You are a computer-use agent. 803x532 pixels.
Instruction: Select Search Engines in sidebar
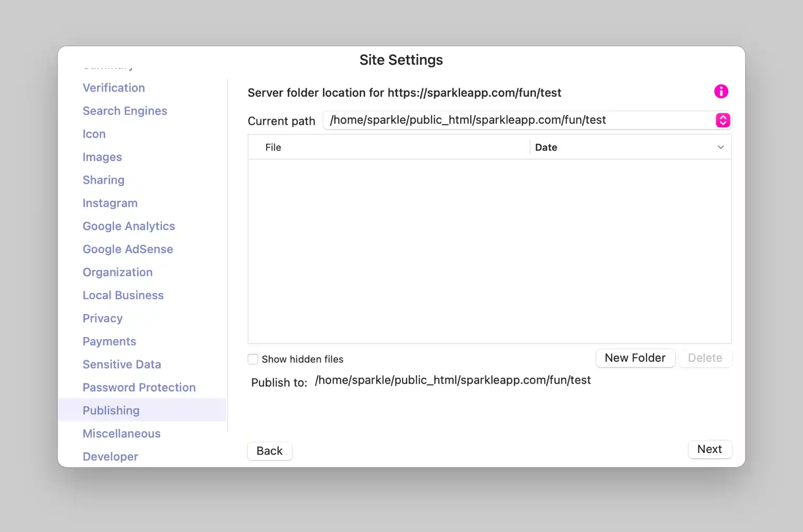125,111
